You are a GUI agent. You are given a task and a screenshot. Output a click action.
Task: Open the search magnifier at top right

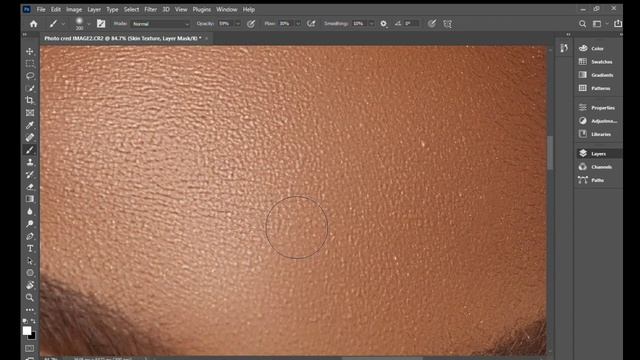[582, 24]
